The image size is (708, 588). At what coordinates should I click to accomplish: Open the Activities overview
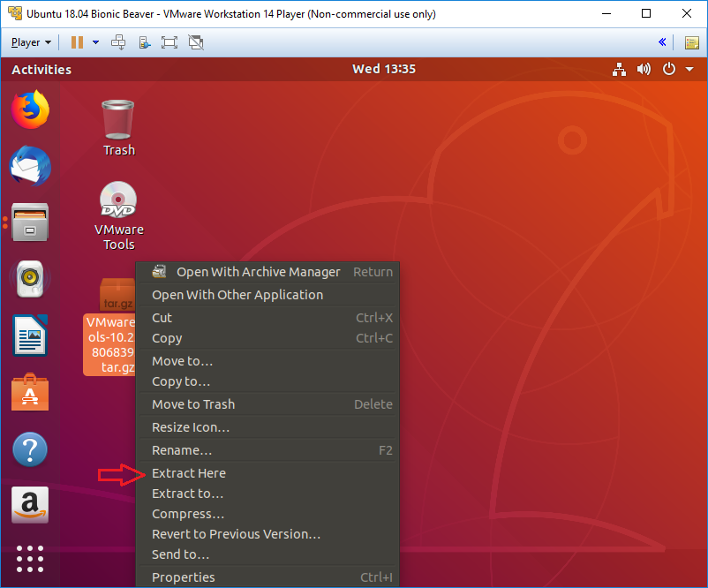[41, 70]
